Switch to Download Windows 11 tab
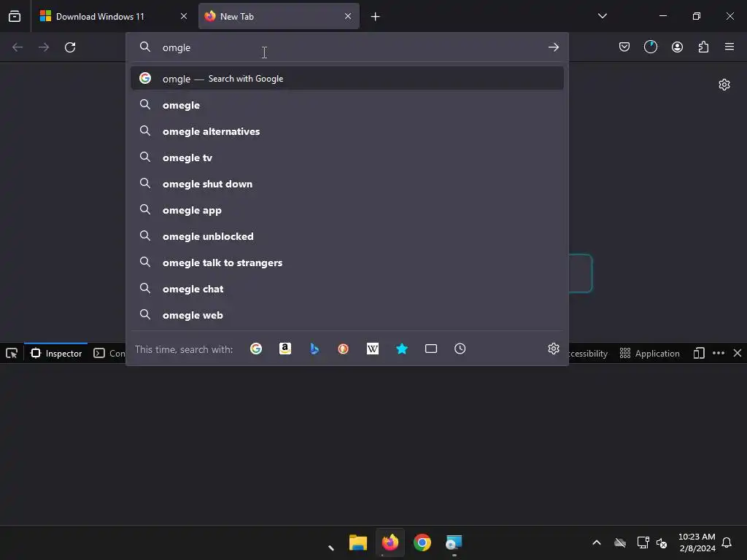Image resolution: width=747 pixels, height=560 pixels. pos(113,16)
